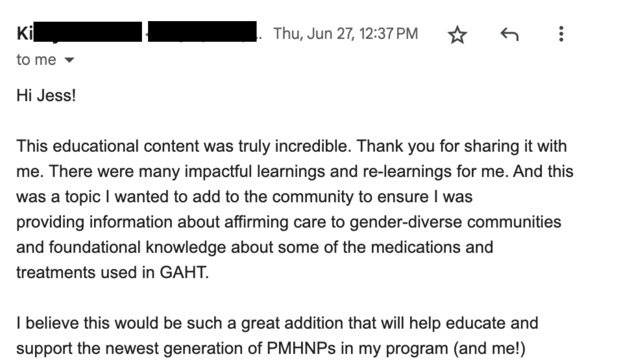
Task: Click the 'to me' recipient text
Action: [x=36, y=60]
